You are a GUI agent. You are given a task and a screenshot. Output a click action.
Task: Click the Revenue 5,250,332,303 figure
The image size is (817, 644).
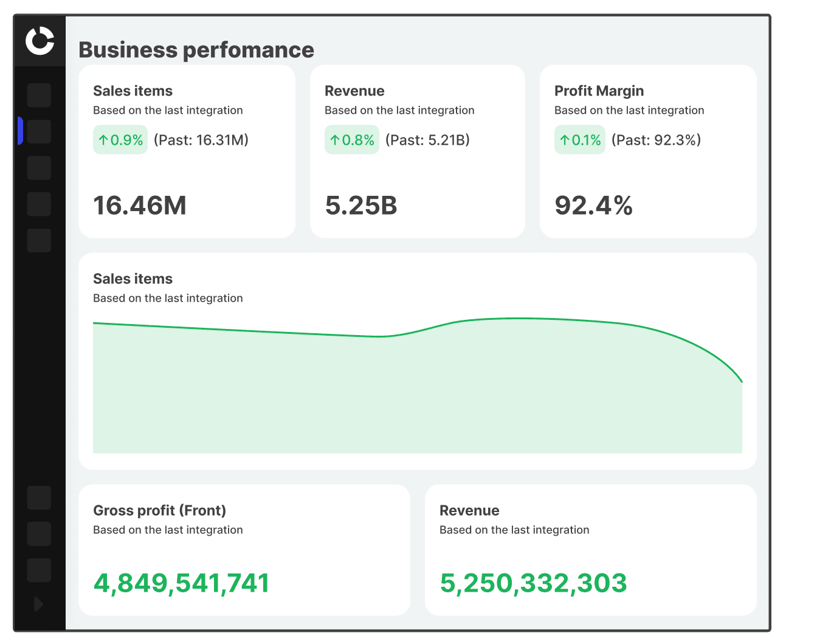(533, 583)
